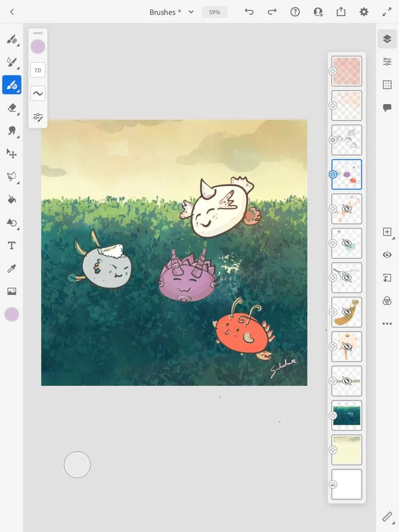Enter full screen mode
Viewport: 399px width, 532px height.
tap(387, 12)
